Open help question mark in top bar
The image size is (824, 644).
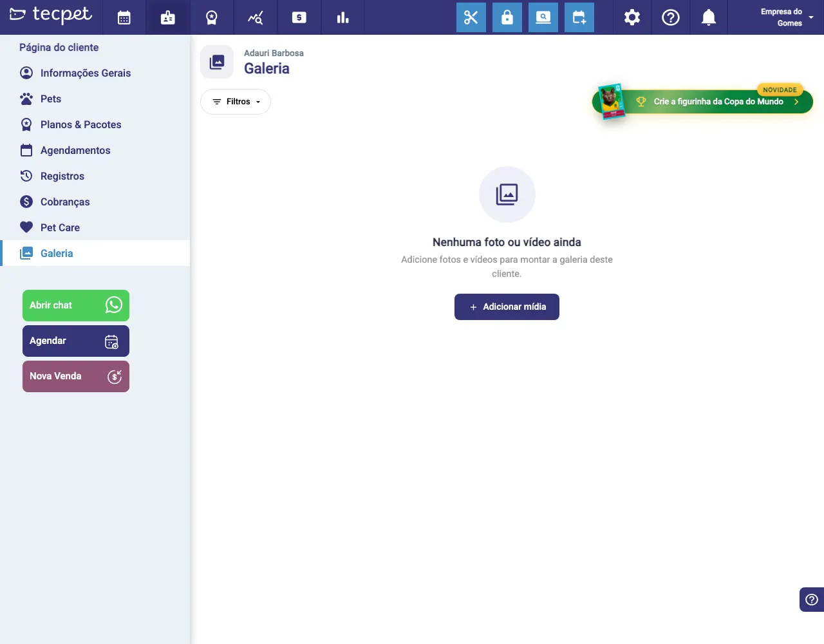(x=671, y=17)
